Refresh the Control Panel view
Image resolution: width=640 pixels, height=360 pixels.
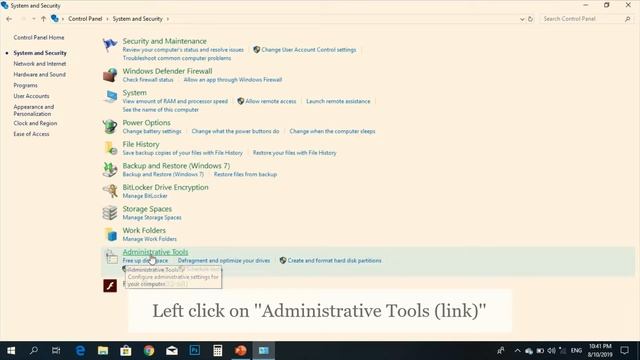coord(530,19)
